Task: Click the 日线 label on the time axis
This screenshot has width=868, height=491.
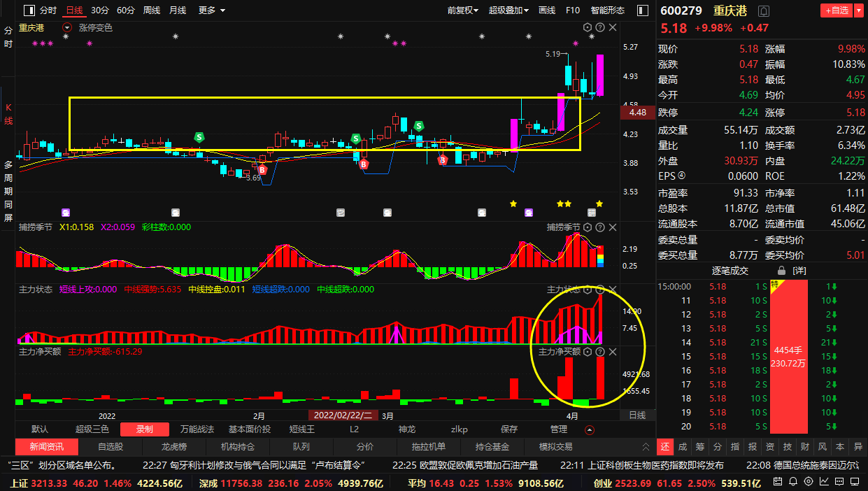Action: (x=637, y=415)
